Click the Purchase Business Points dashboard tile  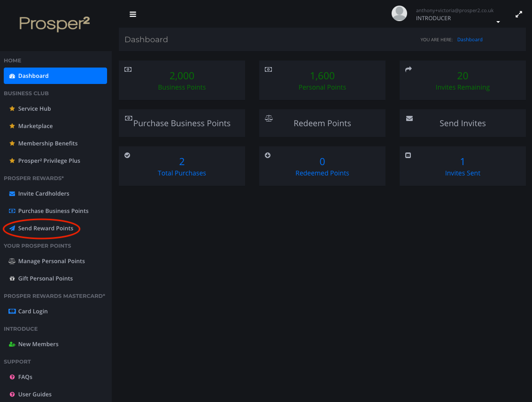tap(182, 123)
